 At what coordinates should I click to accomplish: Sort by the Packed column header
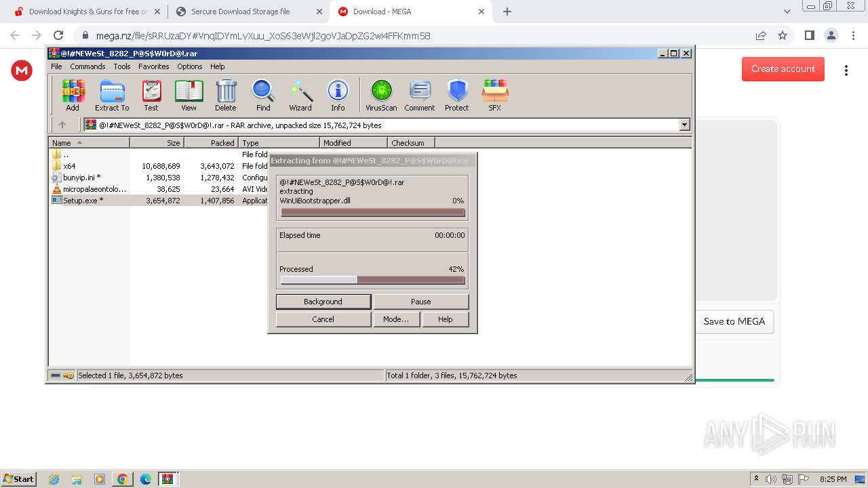click(211, 143)
